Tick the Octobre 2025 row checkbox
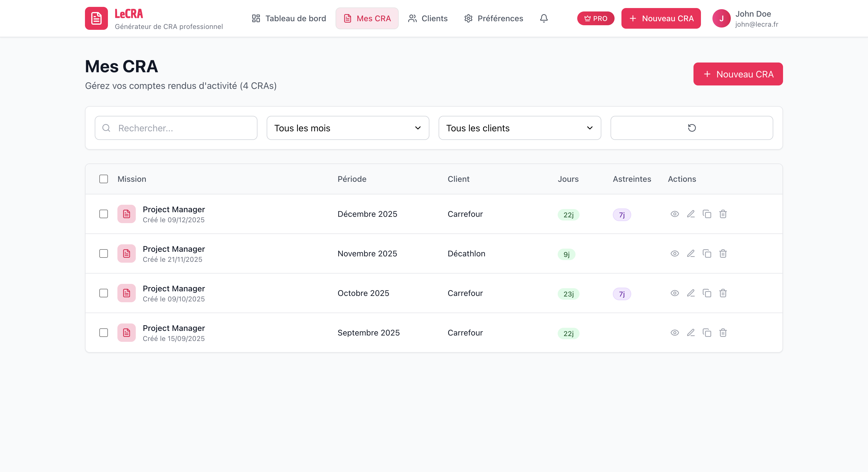The height and width of the screenshot is (472, 868). (x=103, y=293)
